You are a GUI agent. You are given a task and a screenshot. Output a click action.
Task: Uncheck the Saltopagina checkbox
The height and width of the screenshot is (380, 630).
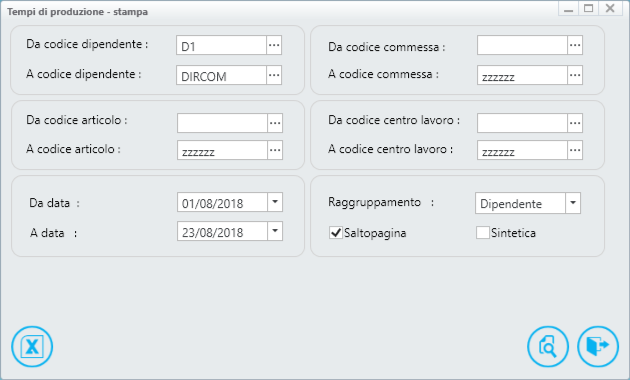coord(335,233)
